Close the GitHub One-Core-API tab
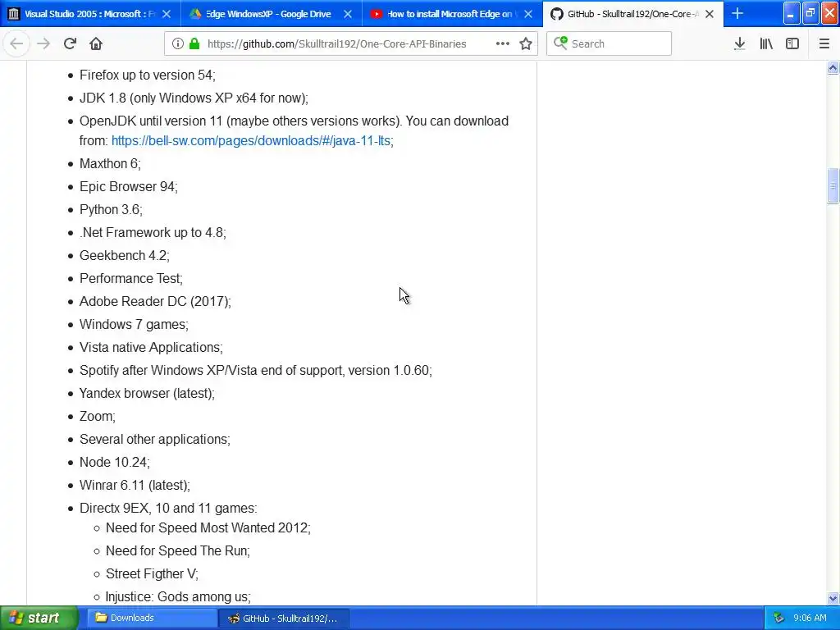 tap(710, 14)
